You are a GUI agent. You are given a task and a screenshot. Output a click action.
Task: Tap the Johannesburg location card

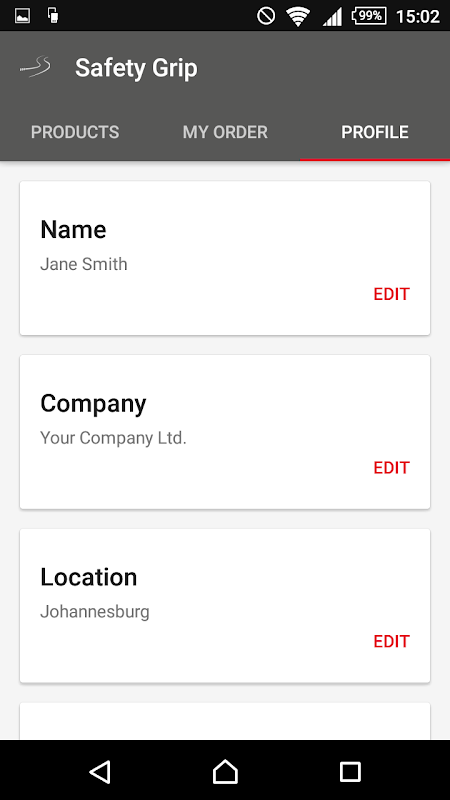coord(225,606)
